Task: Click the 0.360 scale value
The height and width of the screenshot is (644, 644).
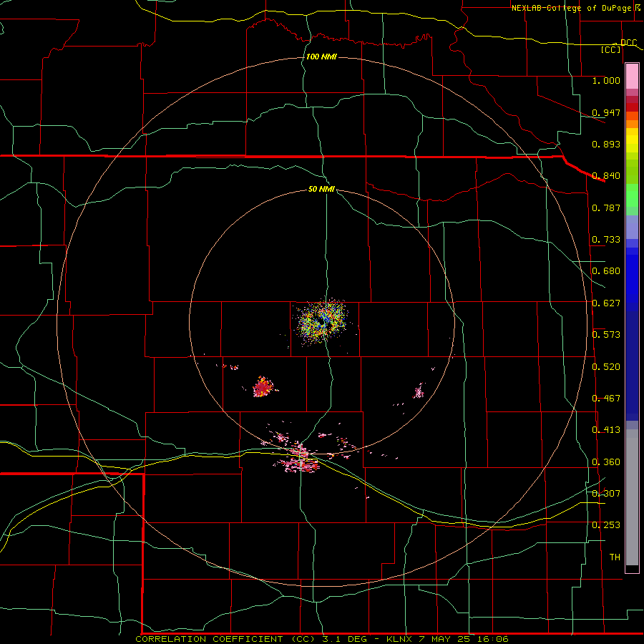Action: click(606, 462)
